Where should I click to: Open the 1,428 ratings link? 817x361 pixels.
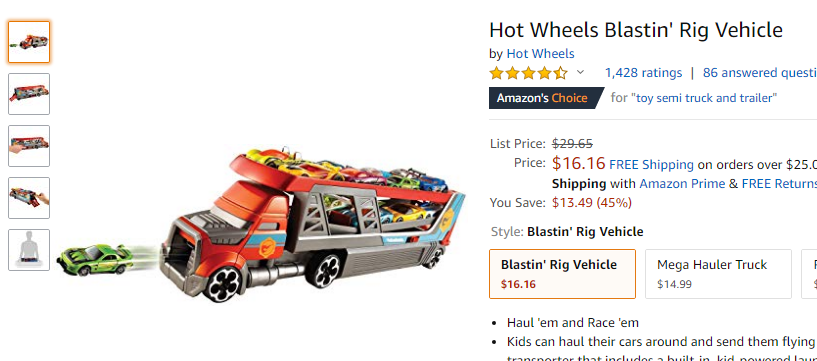[643, 73]
